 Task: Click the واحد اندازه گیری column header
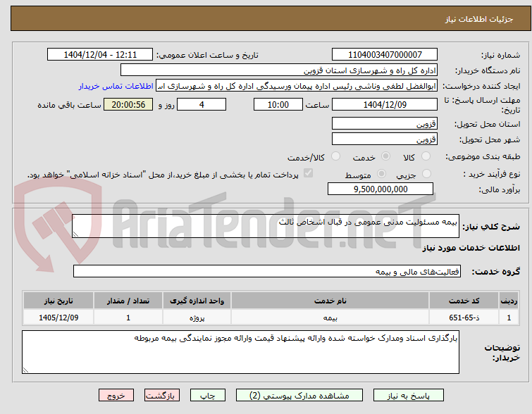coord(197,301)
